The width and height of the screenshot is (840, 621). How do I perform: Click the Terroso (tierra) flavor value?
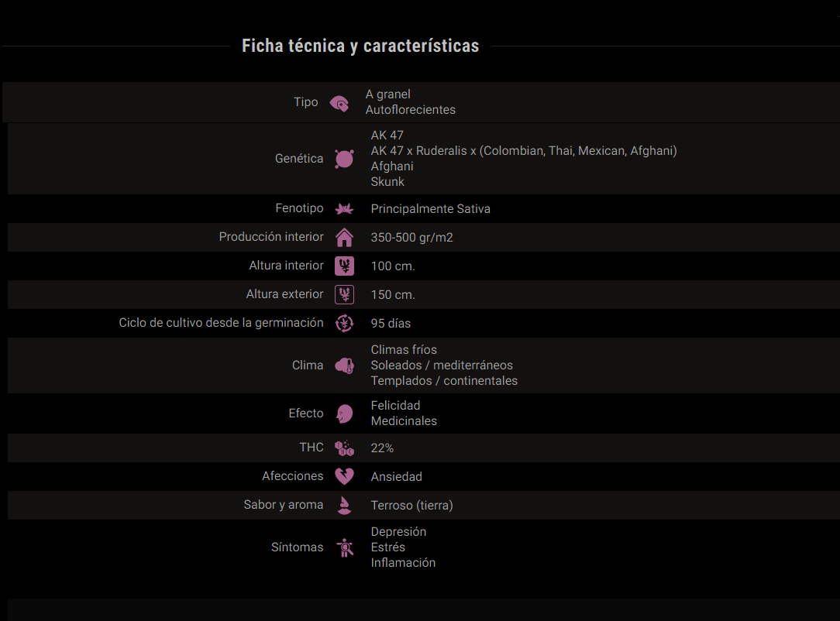coord(411,506)
